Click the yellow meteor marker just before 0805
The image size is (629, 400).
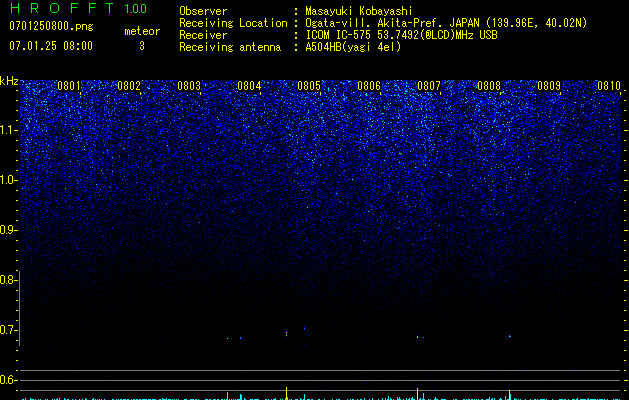point(286,393)
